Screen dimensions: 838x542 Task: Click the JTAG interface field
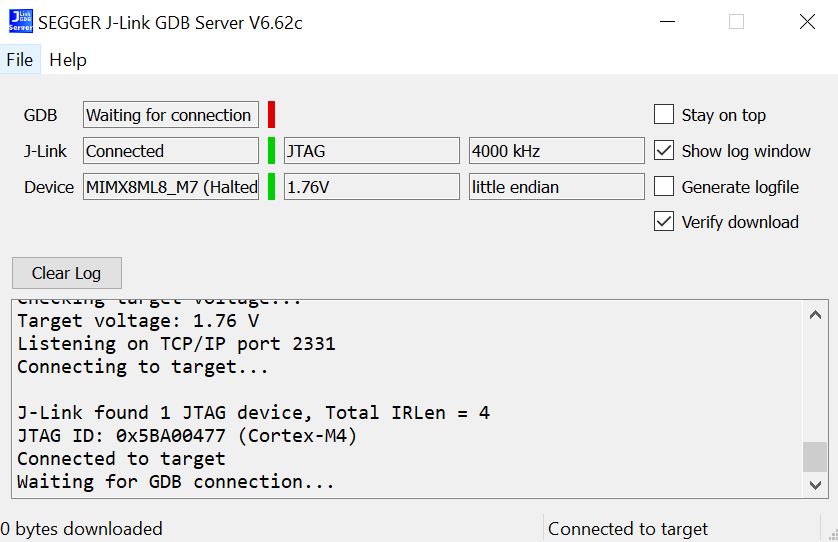click(372, 151)
